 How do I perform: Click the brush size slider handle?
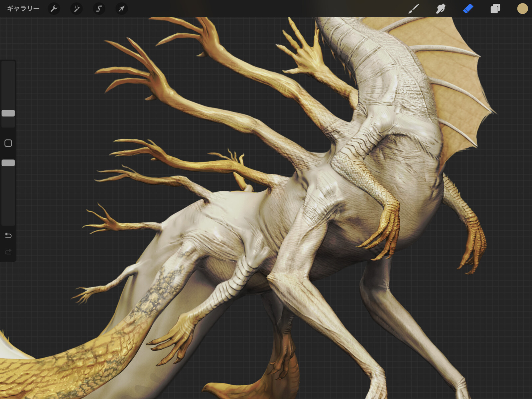[x=8, y=113]
